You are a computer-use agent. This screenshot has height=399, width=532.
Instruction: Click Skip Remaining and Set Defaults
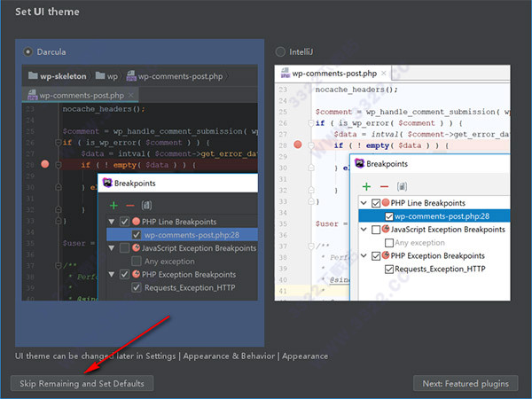[82, 383]
